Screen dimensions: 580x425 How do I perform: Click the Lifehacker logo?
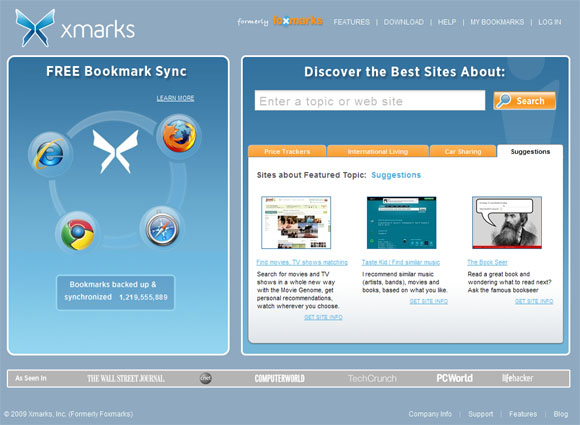pos(517,378)
